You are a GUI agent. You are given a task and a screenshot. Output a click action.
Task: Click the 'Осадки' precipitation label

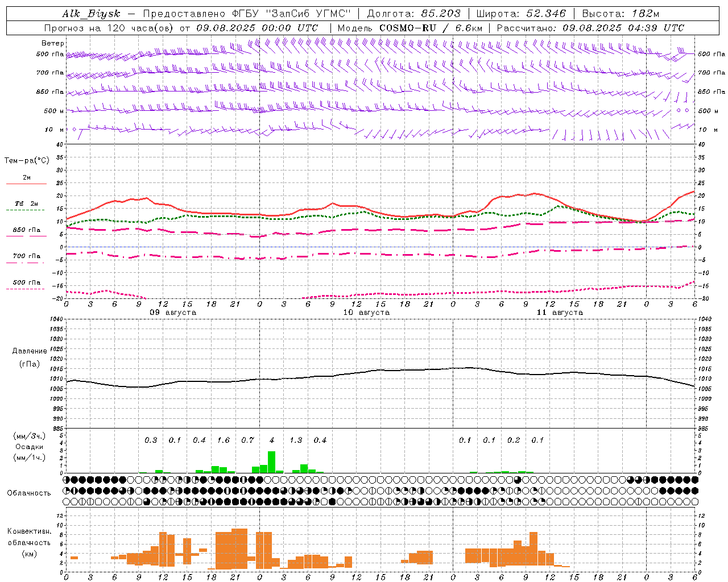coord(30,447)
